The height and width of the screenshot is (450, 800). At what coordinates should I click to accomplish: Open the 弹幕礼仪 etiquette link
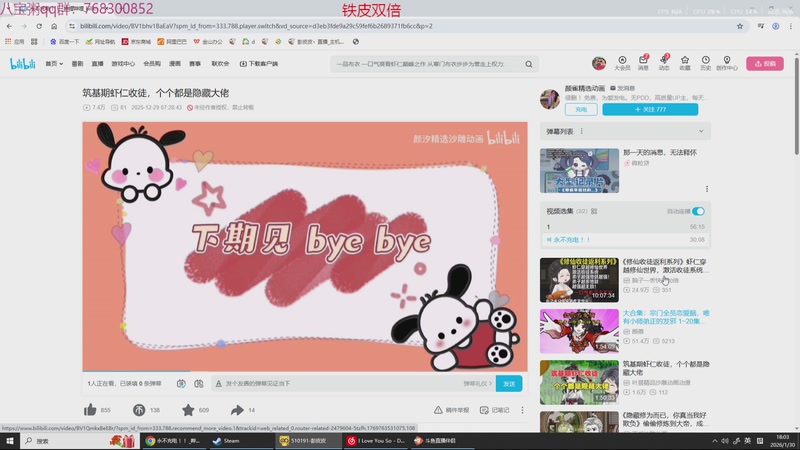tap(478, 384)
